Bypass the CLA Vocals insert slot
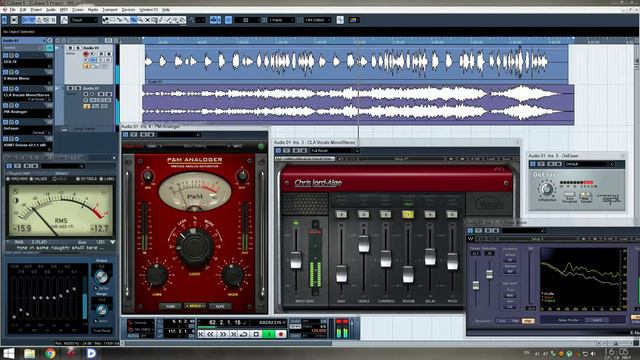 [11, 89]
